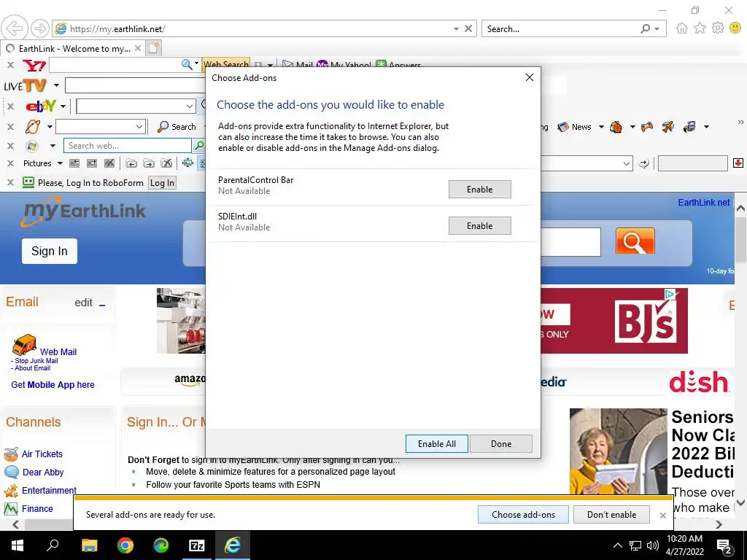Screen dimensions: 747x560
Task: Click the speech-bubble go arrow icon
Action: pyautogui.click(x=643, y=163)
